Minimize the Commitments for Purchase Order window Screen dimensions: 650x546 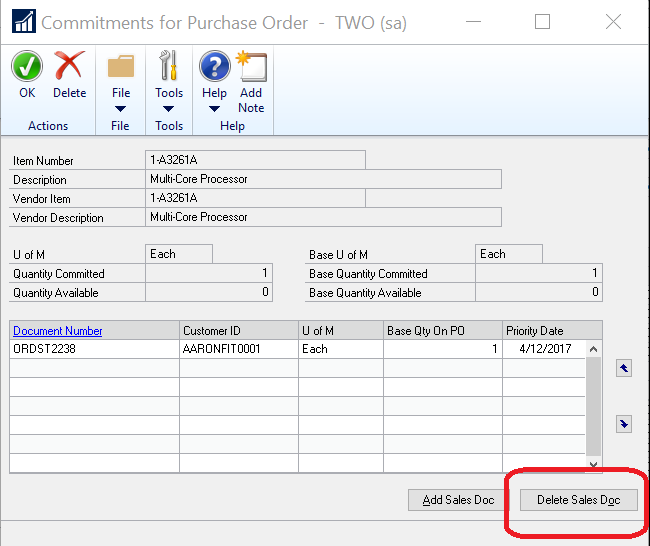coord(473,22)
